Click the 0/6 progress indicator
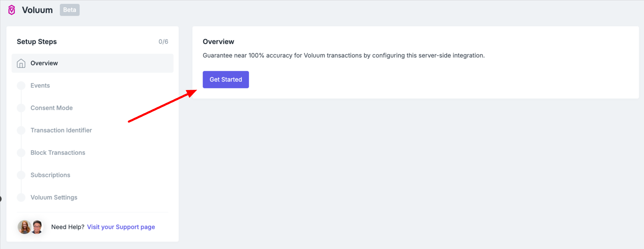Viewport: 644px width, 249px height. (163, 41)
